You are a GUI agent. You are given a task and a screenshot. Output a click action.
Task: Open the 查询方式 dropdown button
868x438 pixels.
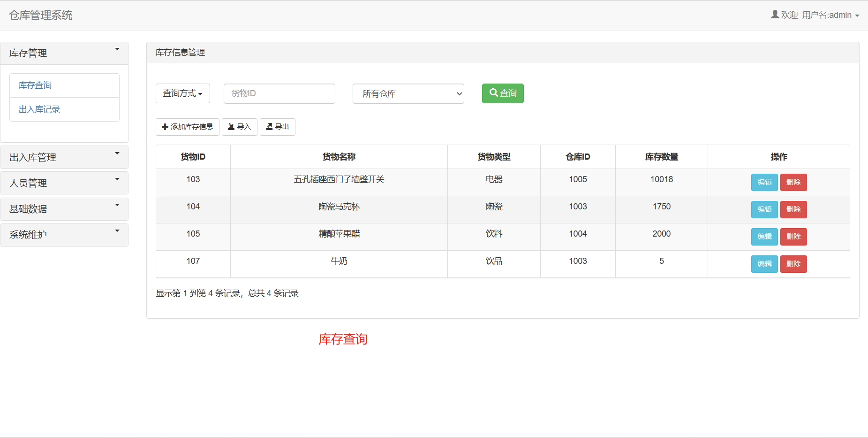pos(183,93)
